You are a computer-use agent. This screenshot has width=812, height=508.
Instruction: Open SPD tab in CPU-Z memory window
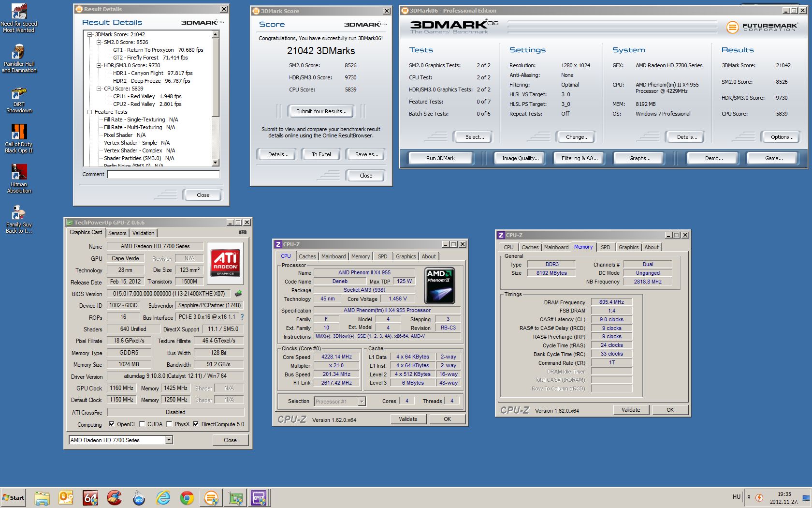click(x=605, y=247)
